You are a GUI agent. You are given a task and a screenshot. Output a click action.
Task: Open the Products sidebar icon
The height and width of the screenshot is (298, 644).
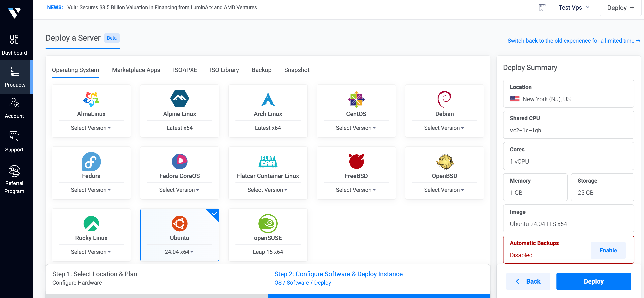(x=15, y=71)
